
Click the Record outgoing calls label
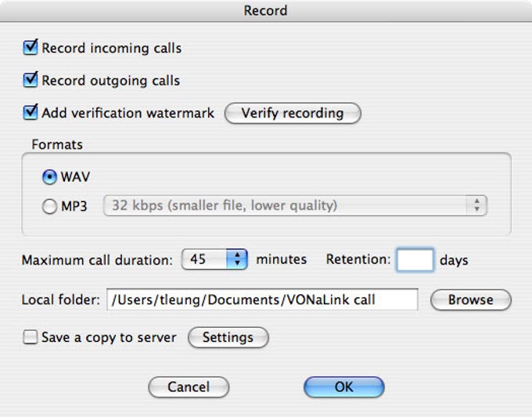(110, 81)
